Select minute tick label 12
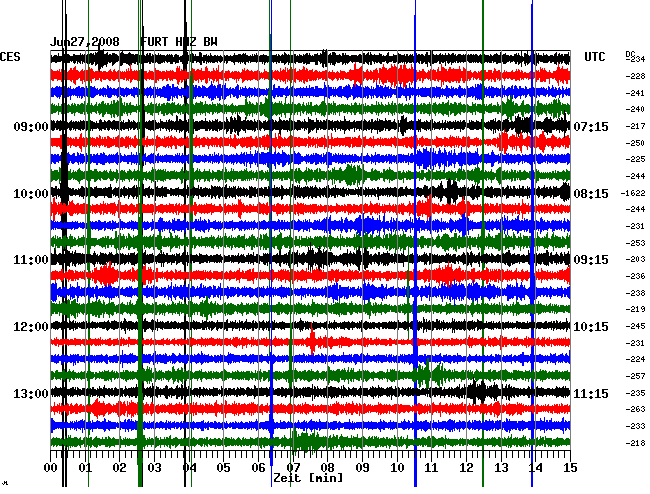Screen dimensions: 650x494 pyautogui.click(x=466, y=468)
